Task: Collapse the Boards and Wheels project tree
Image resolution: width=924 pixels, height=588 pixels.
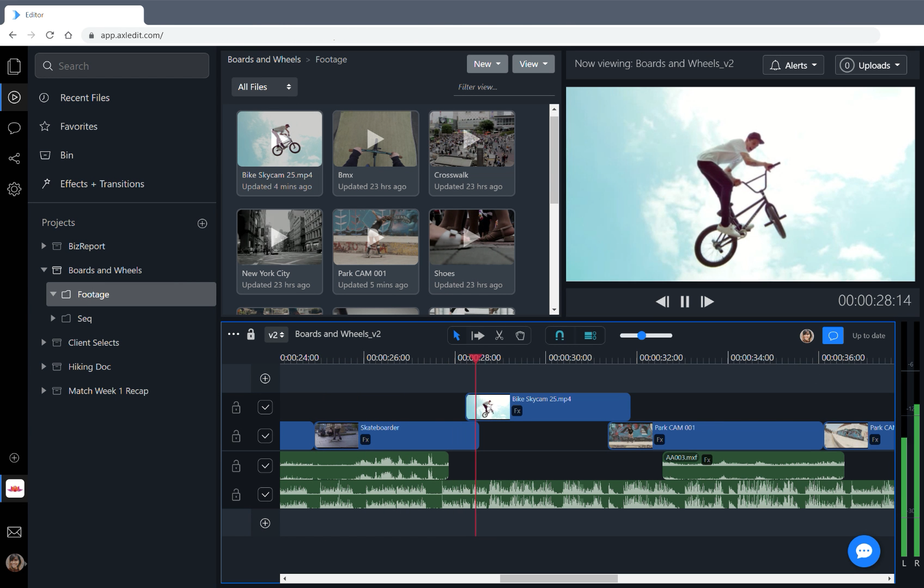Action: (44, 269)
